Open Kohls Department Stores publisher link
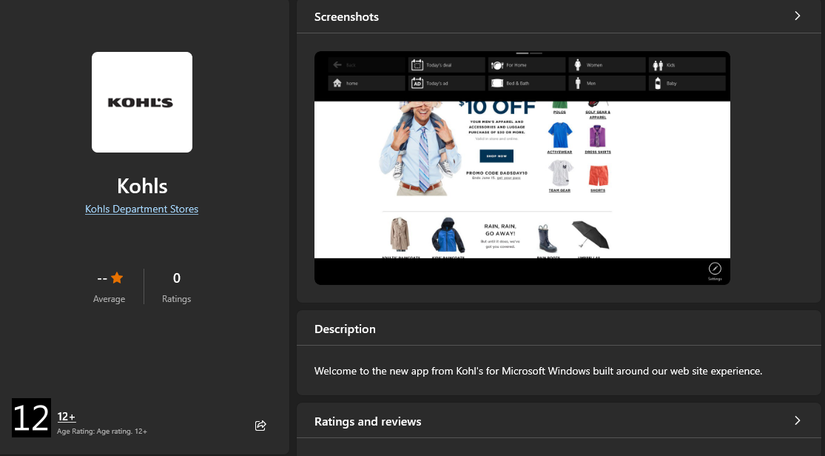825x456 pixels. pyautogui.click(x=142, y=209)
